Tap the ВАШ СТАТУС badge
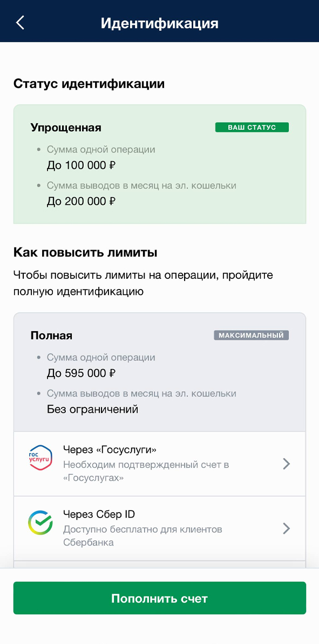This screenshot has height=644, width=319. click(252, 128)
